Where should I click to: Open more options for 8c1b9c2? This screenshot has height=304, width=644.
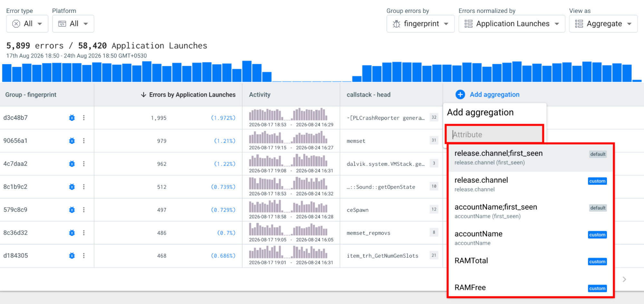point(84,187)
